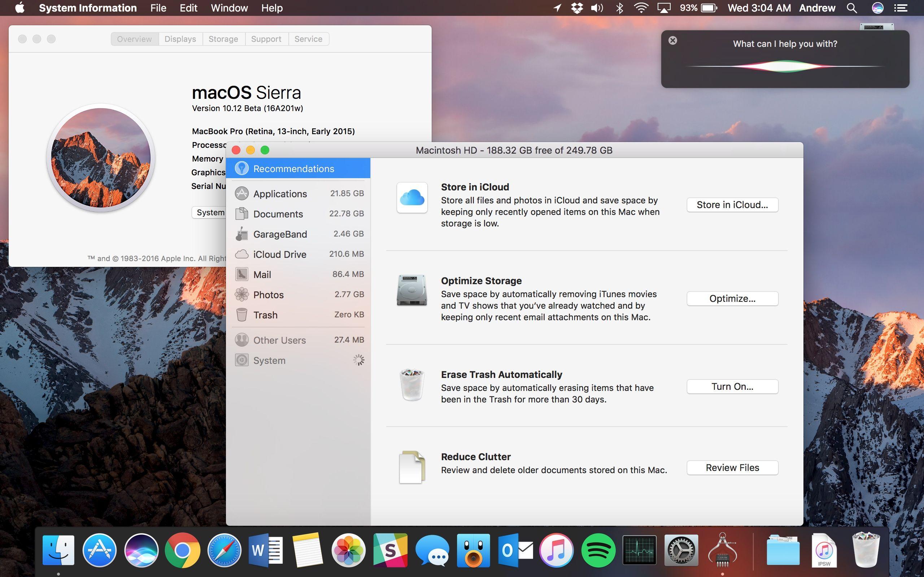Switch to the Storage tab

[222, 38]
